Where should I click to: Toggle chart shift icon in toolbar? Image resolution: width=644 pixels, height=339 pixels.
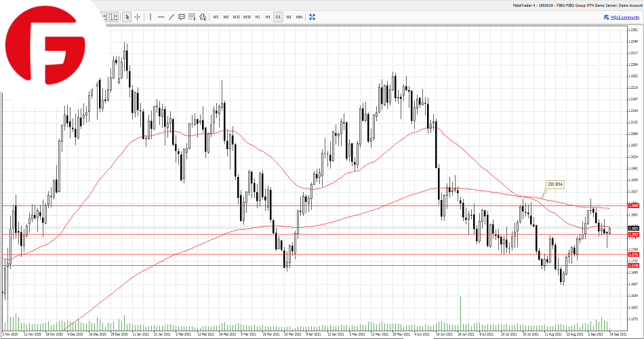(114, 17)
